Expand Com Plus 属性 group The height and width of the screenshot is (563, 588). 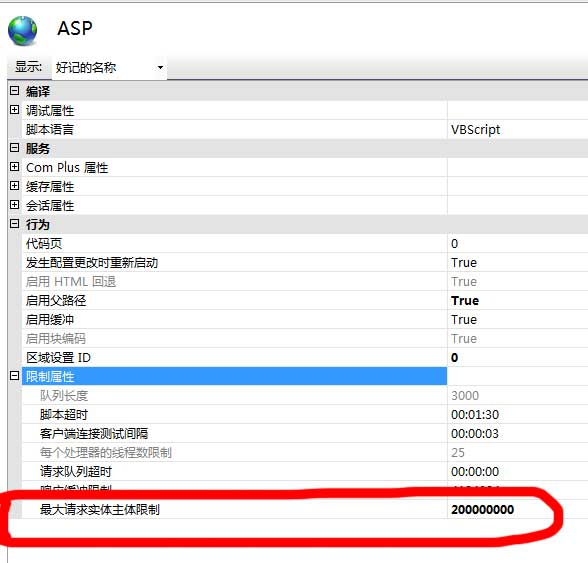[14, 167]
